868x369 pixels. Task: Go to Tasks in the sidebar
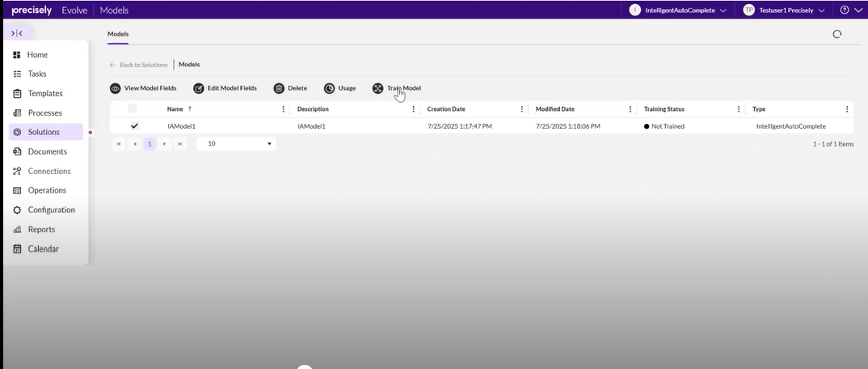click(37, 74)
